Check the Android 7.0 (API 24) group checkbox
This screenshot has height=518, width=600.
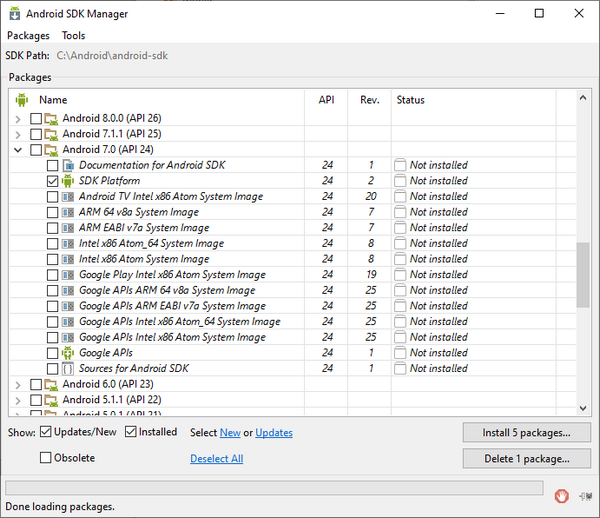36,150
